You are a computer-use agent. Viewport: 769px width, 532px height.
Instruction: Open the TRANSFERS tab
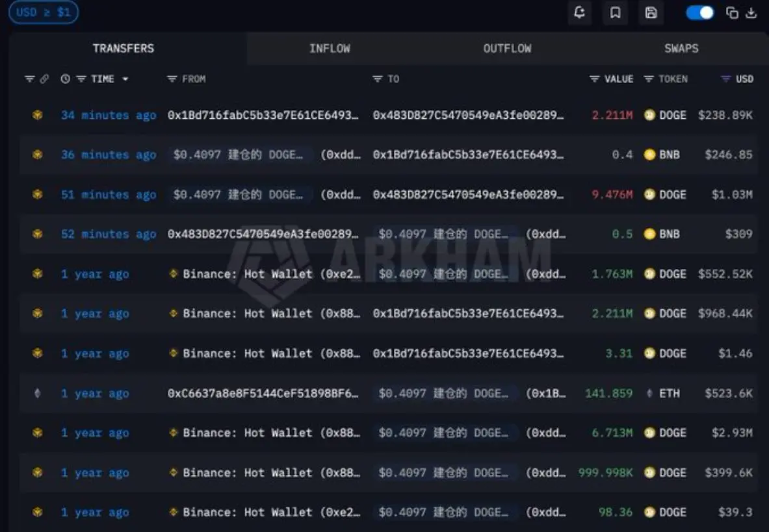pos(123,49)
